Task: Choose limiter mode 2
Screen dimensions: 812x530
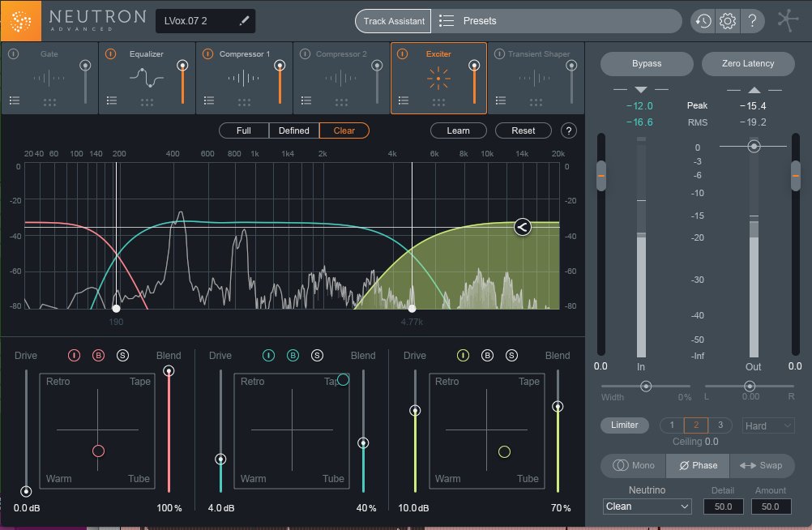Action: pos(696,425)
